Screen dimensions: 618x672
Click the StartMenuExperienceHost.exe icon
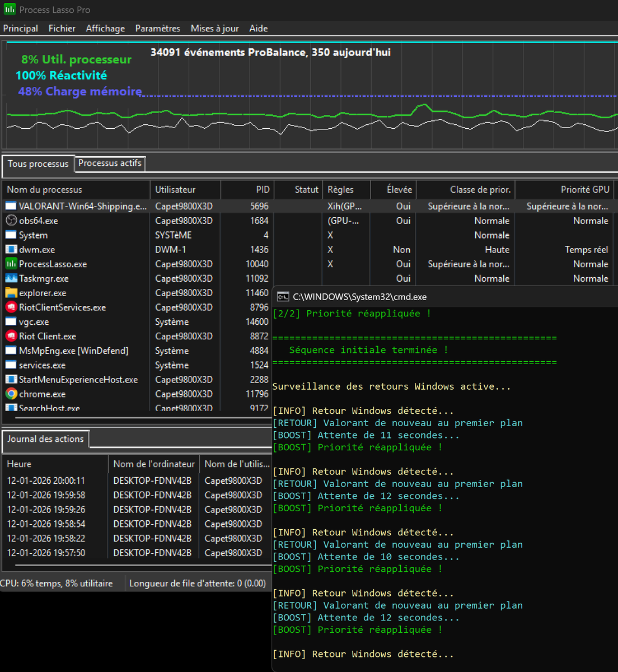click(11, 380)
